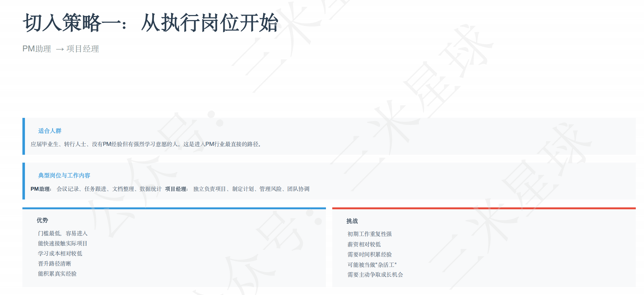Click the list item 能快速接触实际项目
644x295 pixels.
coord(62,244)
